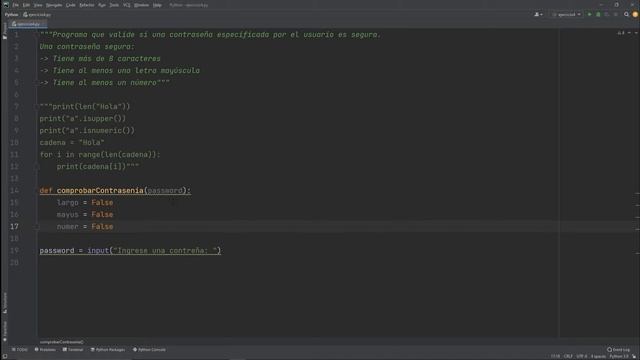The image size is (640, 360).
Task: Click the cursor position indicator in status bar
Action: click(x=556, y=357)
